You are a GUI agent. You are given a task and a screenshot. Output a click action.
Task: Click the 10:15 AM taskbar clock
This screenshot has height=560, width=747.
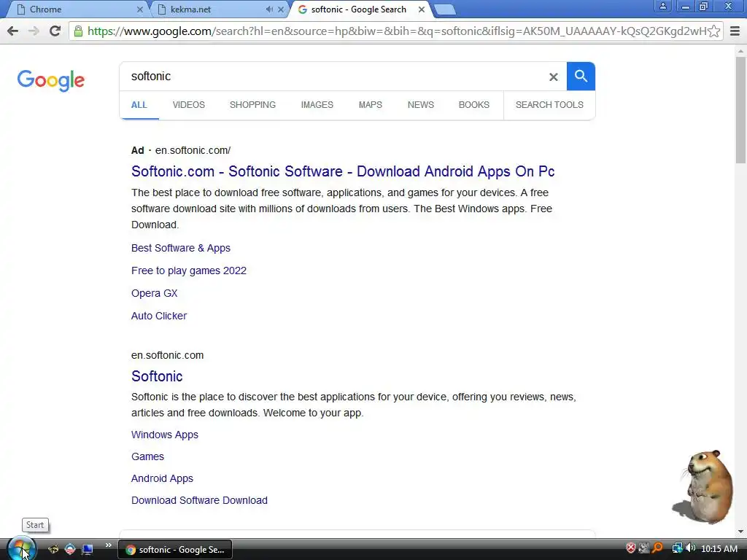click(x=719, y=548)
